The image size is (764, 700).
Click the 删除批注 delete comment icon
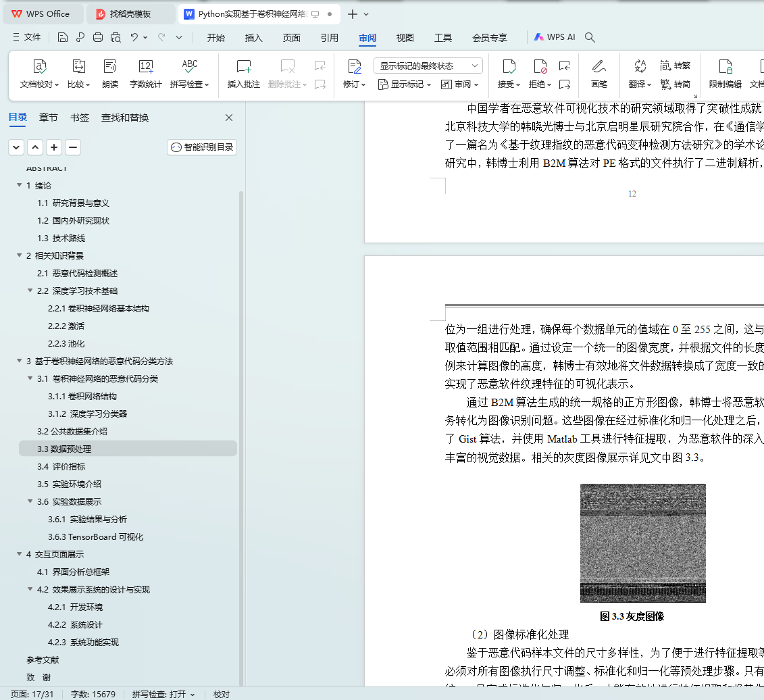click(x=288, y=66)
